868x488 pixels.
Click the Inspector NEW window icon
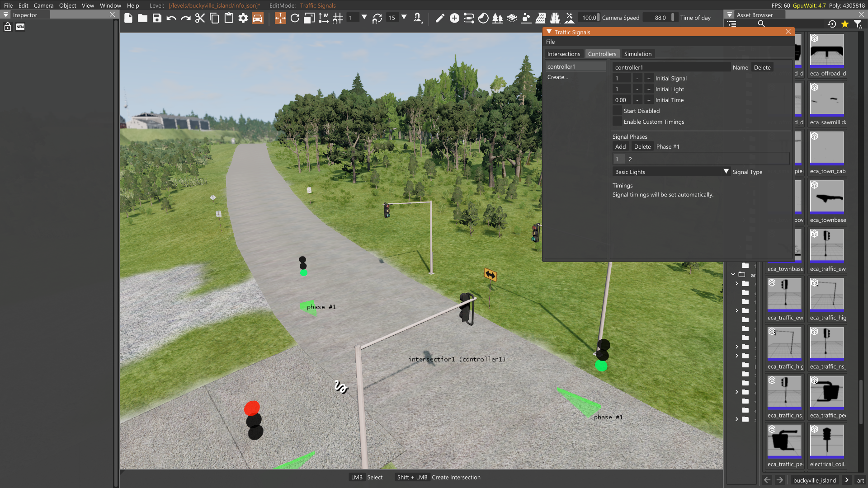(20, 27)
